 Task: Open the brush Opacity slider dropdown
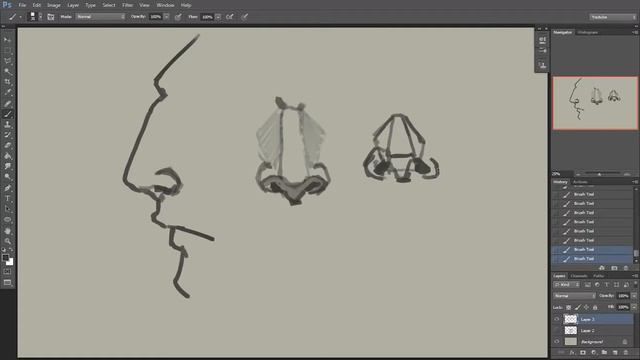(x=167, y=17)
